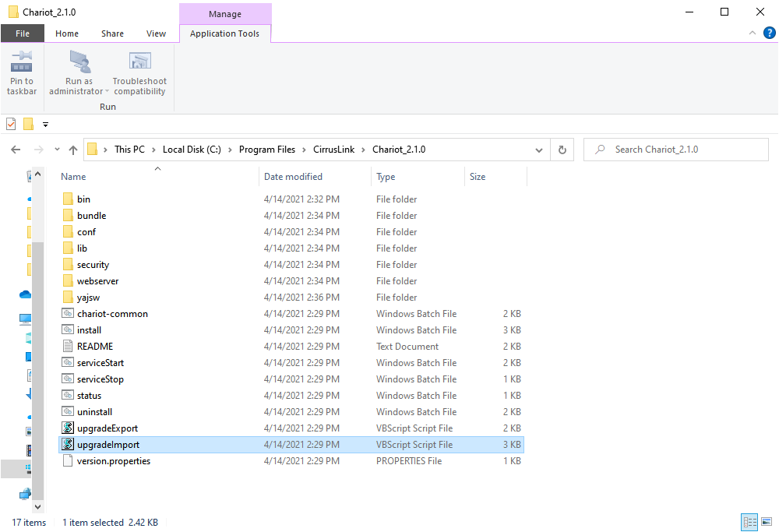Expand the Local Disk (C:) breadcrumb chevron

point(230,150)
